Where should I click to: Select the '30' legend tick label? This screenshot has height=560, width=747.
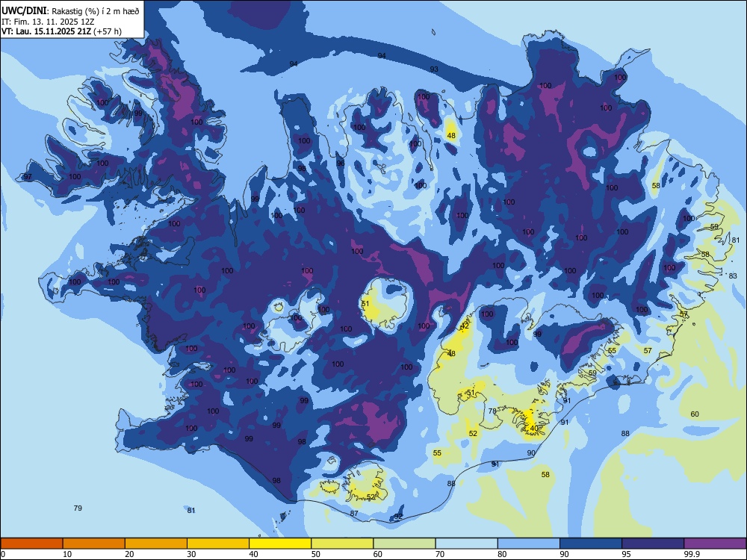point(191,554)
